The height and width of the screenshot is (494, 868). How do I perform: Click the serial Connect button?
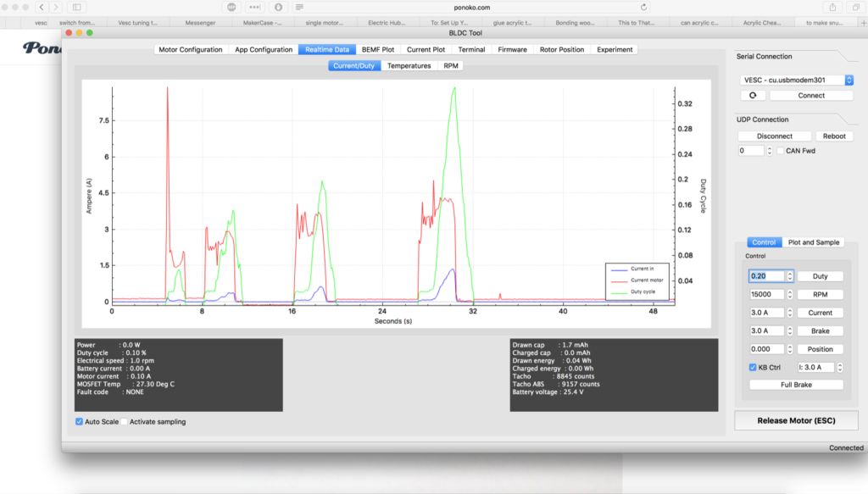(811, 96)
